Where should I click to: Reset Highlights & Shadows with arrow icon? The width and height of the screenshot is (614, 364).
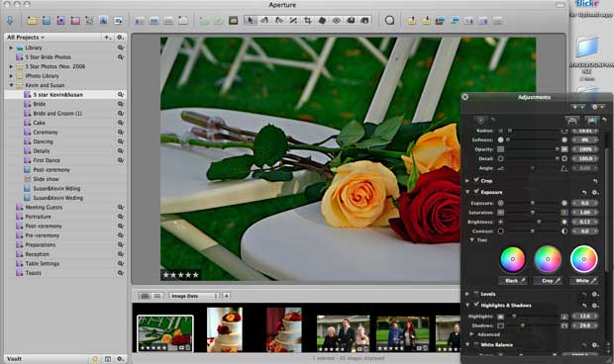tap(584, 306)
